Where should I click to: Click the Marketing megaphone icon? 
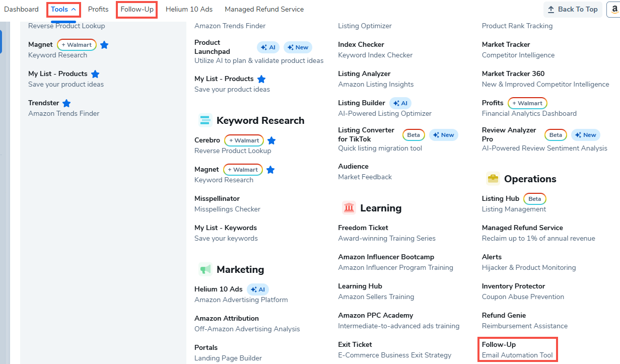(x=205, y=269)
